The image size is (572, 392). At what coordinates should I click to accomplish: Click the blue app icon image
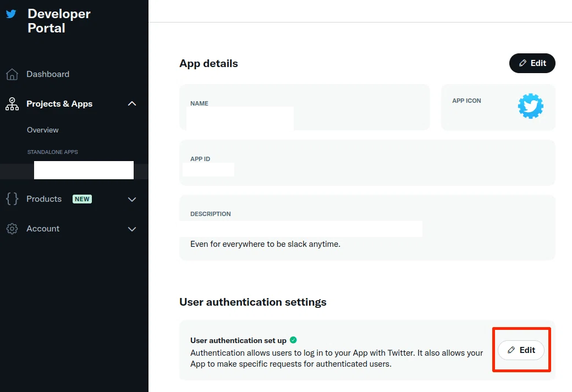point(530,106)
